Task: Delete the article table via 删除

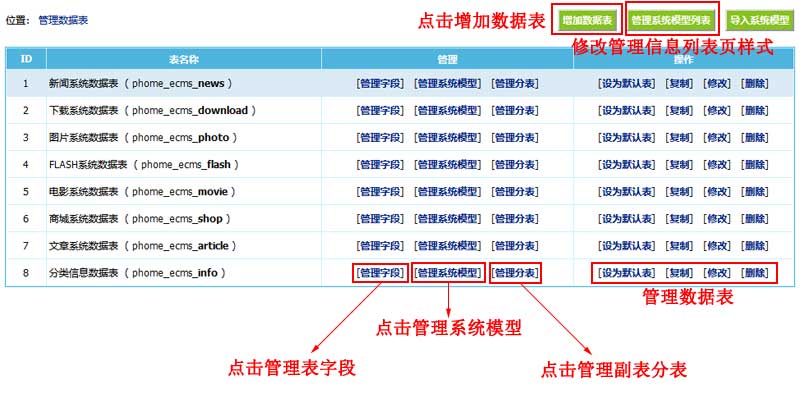Action: tap(755, 245)
